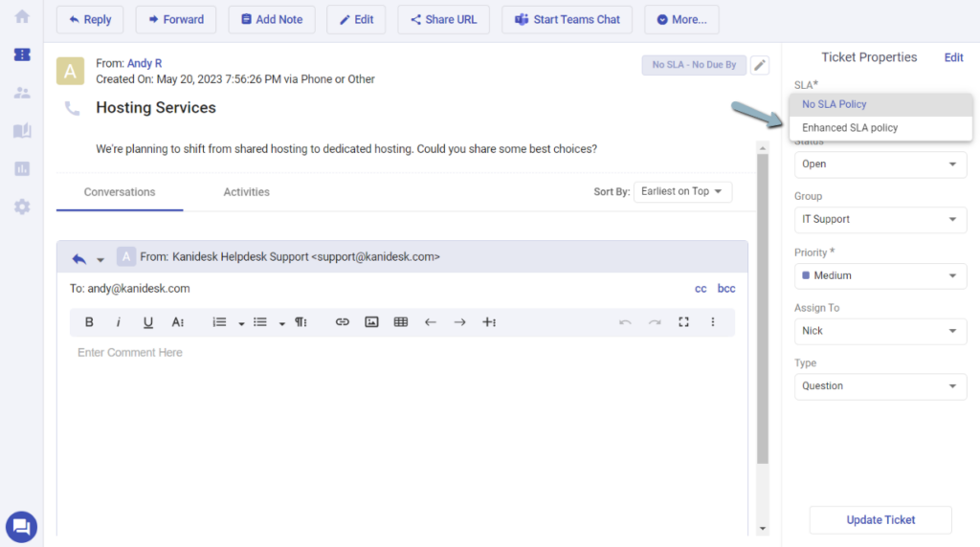Click the Andy R avatar thumbnail
The width and height of the screenshot is (980, 547).
[x=70, y=71]
